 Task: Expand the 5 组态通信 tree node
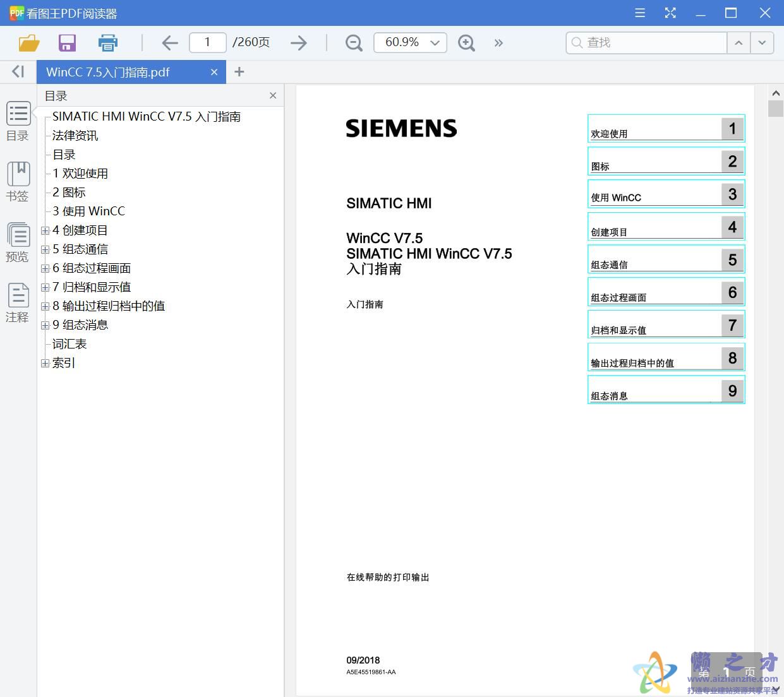coord(45,249)
